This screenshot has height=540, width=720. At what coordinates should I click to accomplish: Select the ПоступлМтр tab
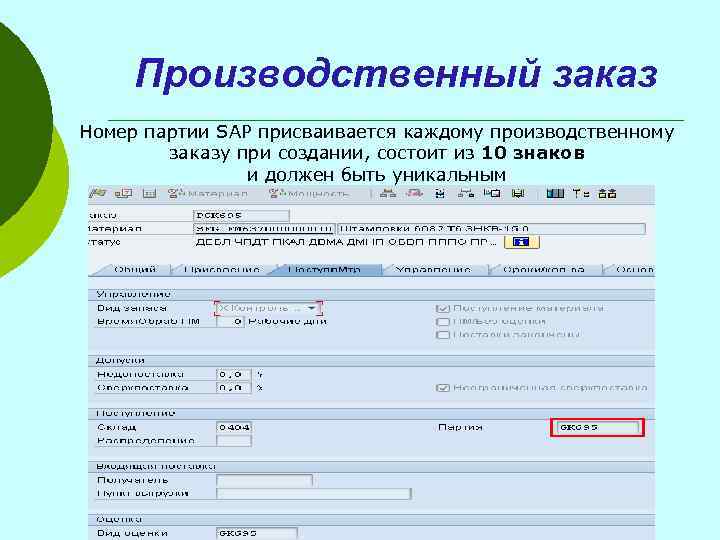click(x=325, y=270)
